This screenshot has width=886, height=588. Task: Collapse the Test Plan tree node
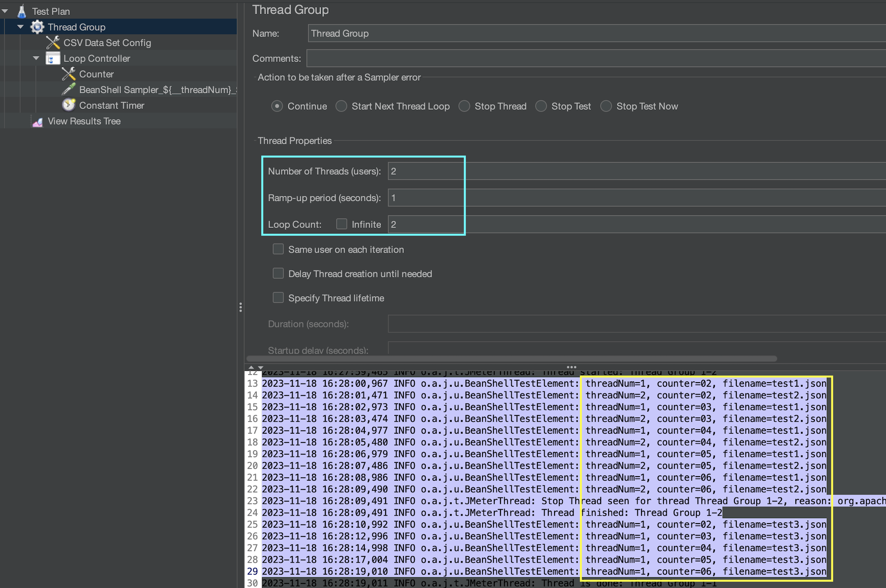(x=5, y=11)
